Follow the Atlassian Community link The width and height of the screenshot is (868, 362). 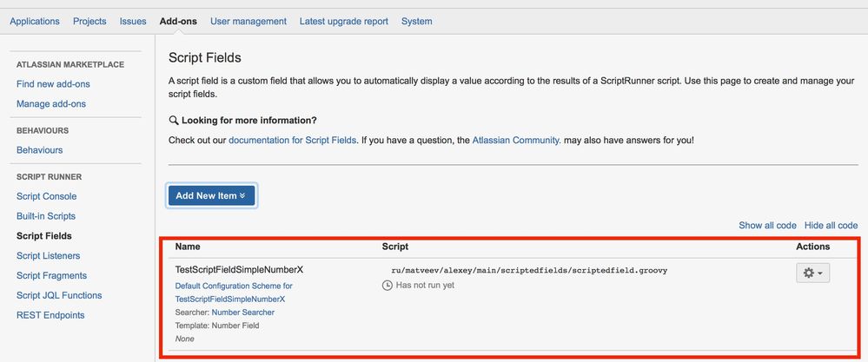(515, 140)
